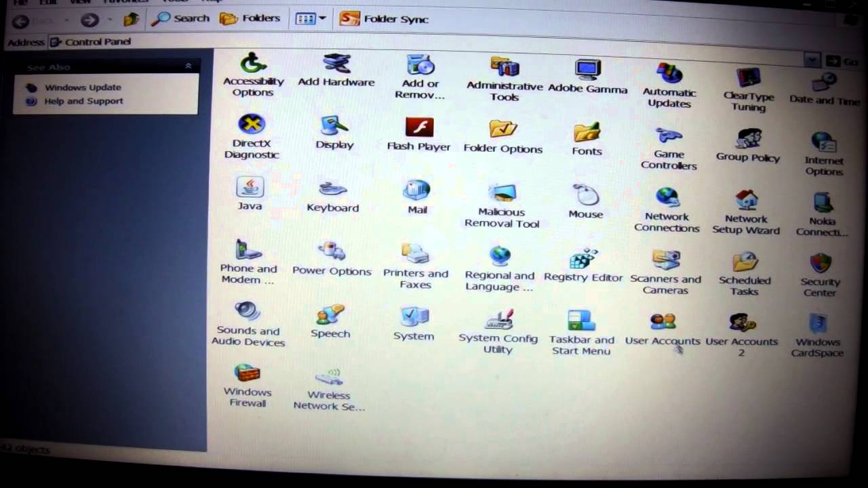Open Network Connections
Image resolution: width=868 pixels, height=488 pixels.
point(667,210)
